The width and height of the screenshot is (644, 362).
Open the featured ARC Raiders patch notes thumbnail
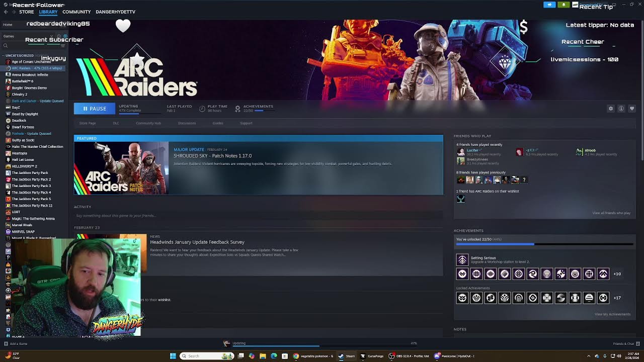click(x=121, y=168)
